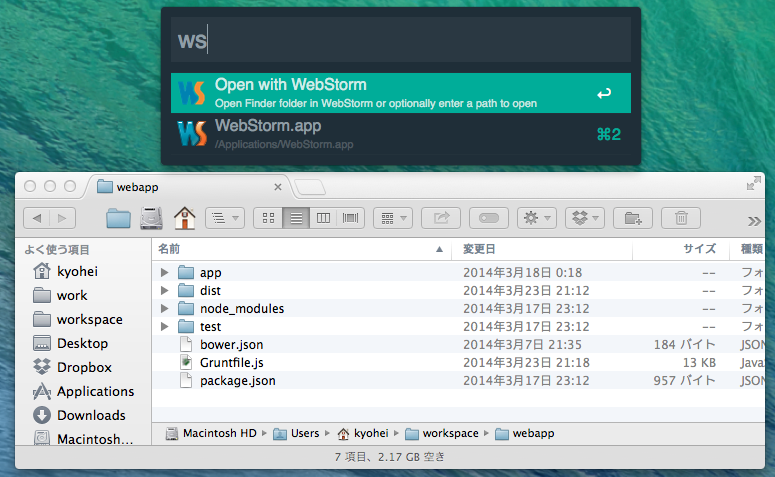775x477 pixels.
Task: Select the Open with WebStorm result
Action: 401,93
